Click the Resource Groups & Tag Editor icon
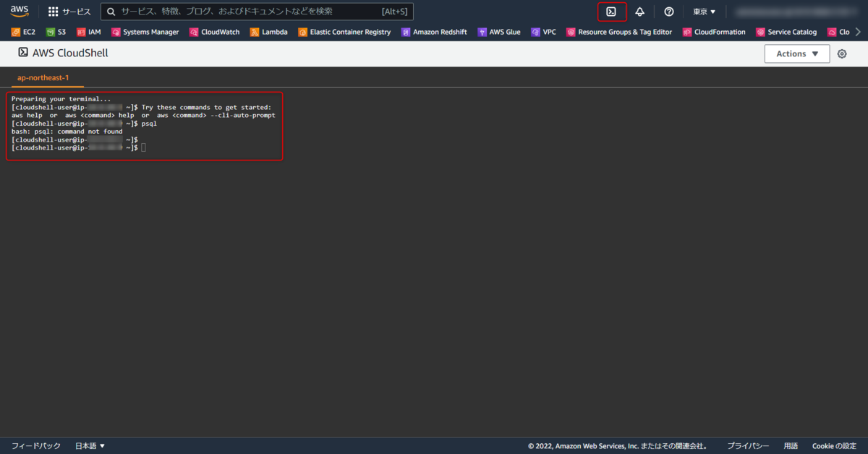 point(571,32)
